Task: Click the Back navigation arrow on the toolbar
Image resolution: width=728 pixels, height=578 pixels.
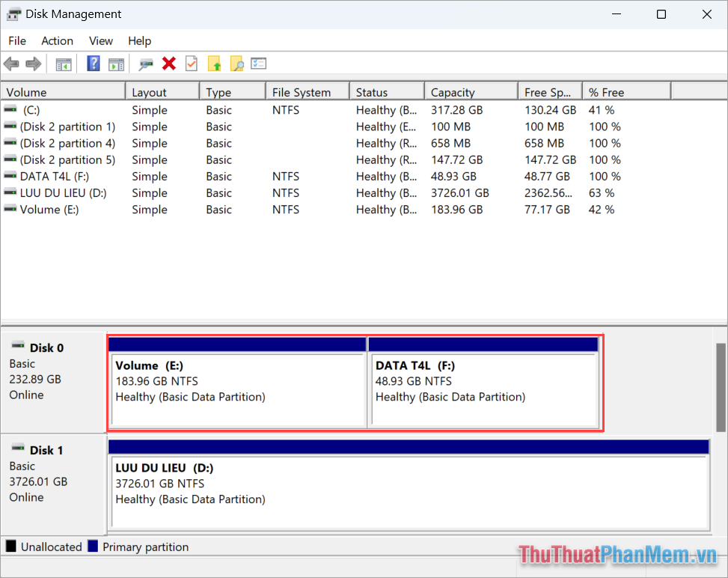Action: (x=11, y=64)
